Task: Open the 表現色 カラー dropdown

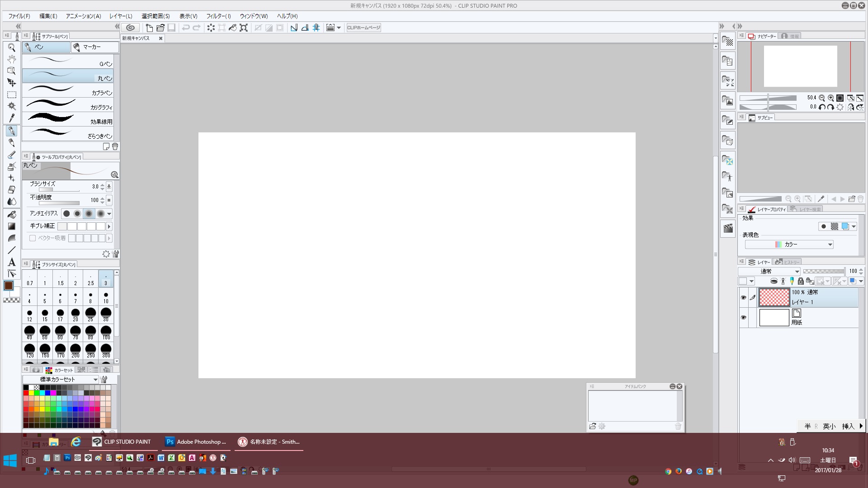Action: point(789,244)
